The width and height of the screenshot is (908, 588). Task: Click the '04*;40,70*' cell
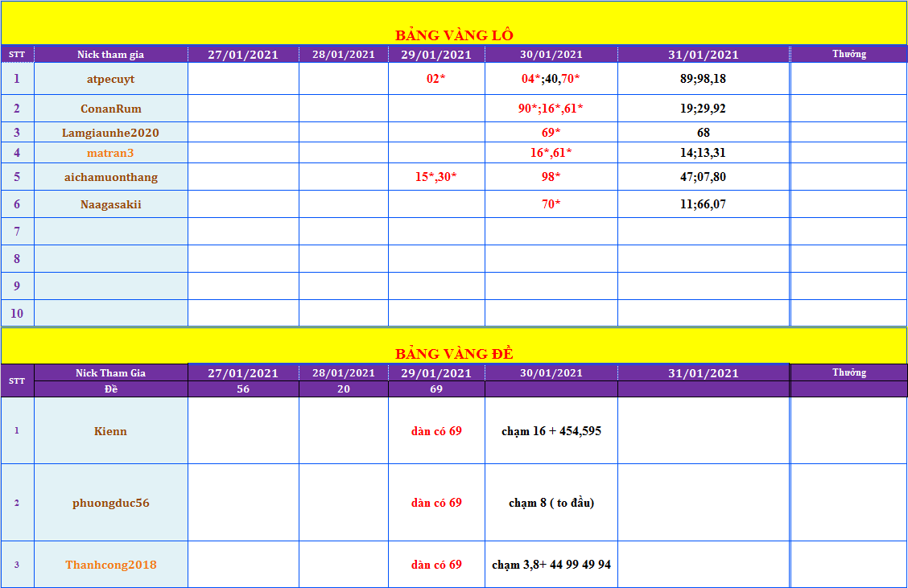pos(551,79)
